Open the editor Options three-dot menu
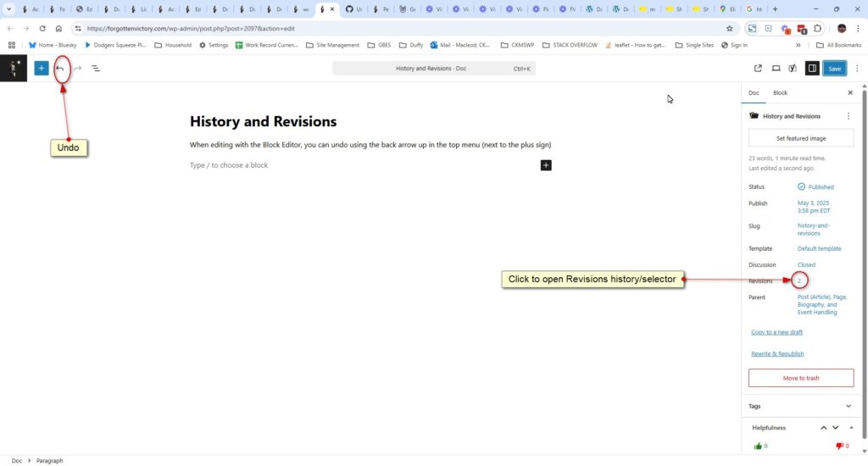The width and height of the screenshot is (868, 466). click(x=857, y=68)
